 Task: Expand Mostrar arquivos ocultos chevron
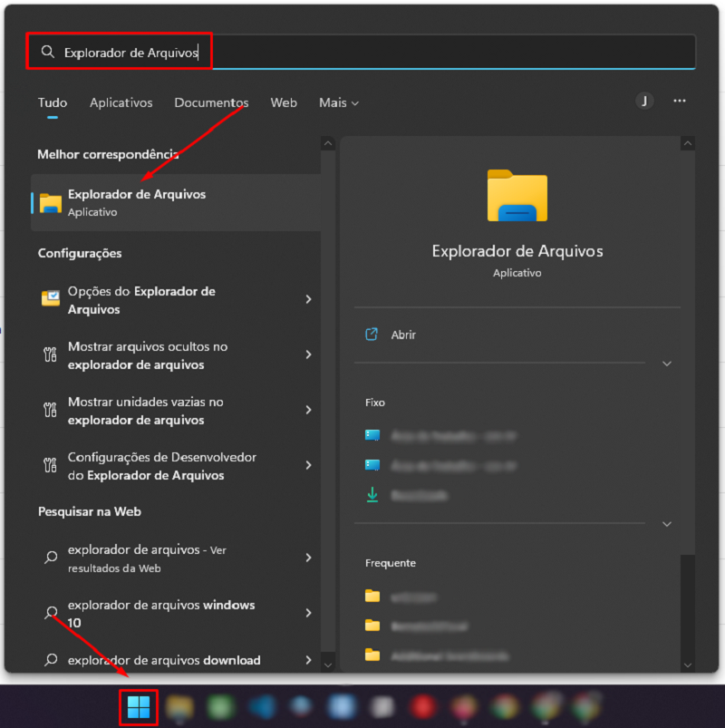point(309,354)
